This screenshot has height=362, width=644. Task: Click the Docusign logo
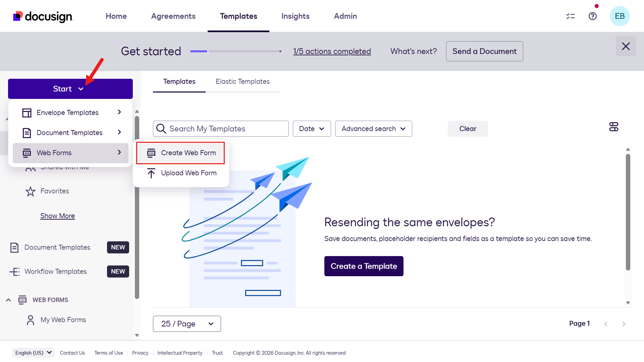tap(43, 16)
